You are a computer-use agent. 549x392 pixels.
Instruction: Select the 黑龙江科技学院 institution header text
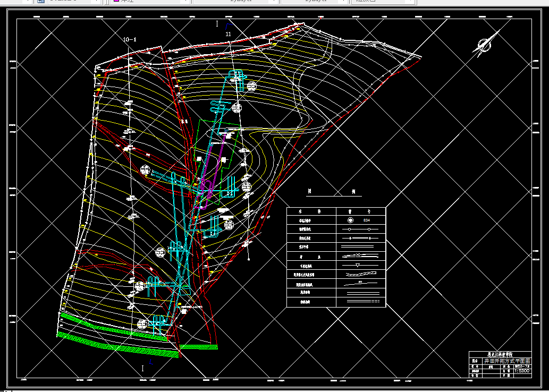click(500, 354)
